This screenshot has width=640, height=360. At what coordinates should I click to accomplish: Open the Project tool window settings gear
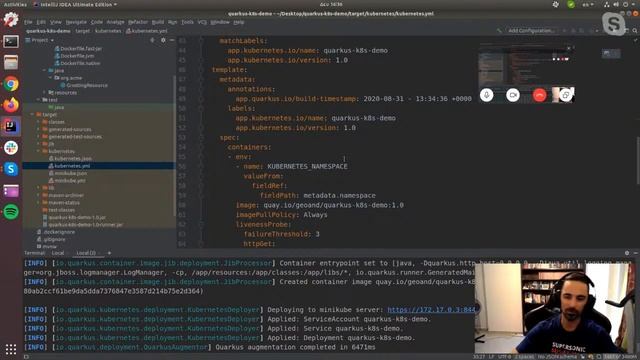click(x=163, y=40)
